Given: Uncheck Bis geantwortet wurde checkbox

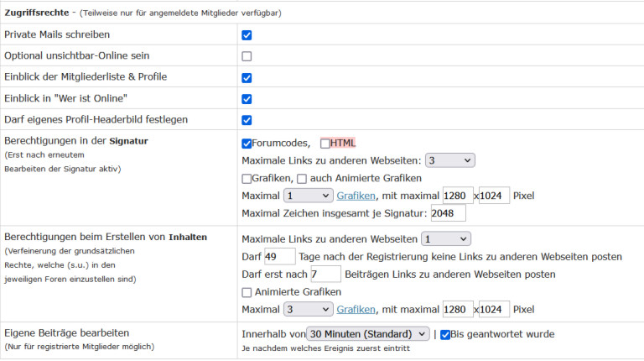Looking at the screenshot, I should [445, 334].
